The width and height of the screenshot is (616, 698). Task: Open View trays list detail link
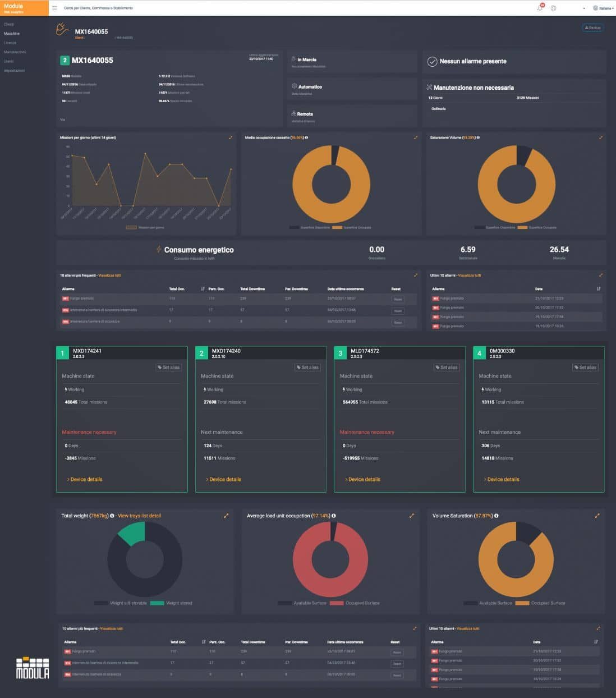139,516
